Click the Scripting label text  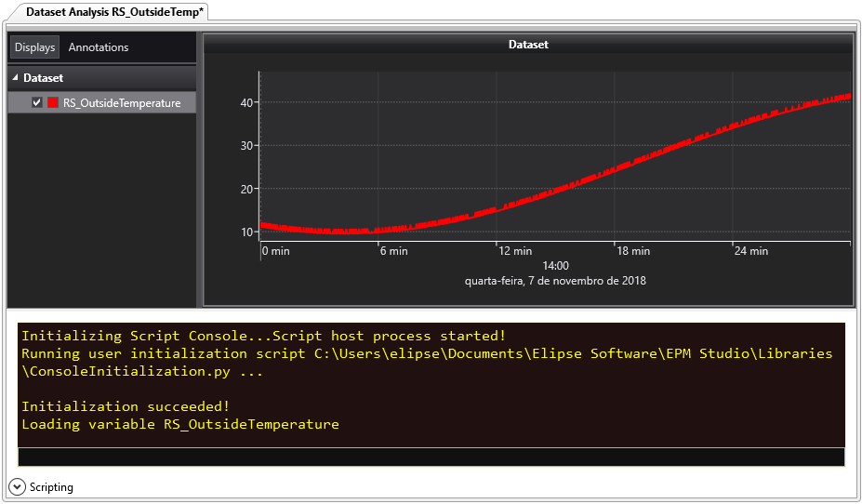point(51,487)
